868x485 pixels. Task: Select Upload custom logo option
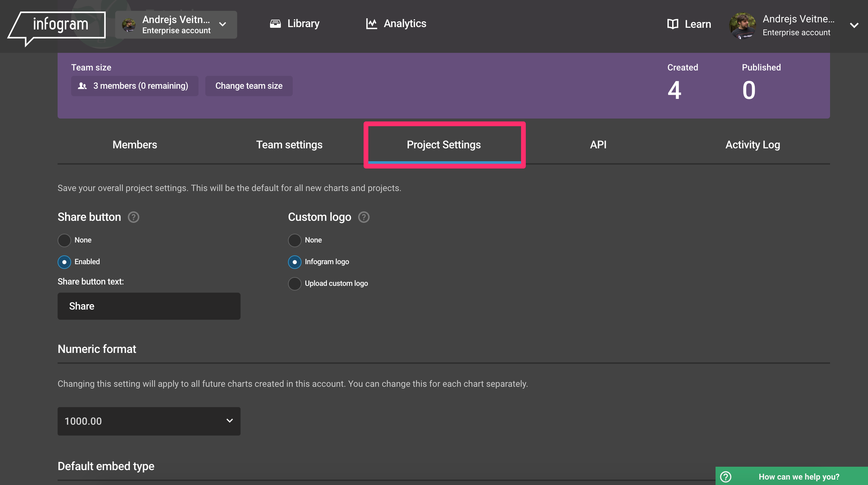[295, 283]
